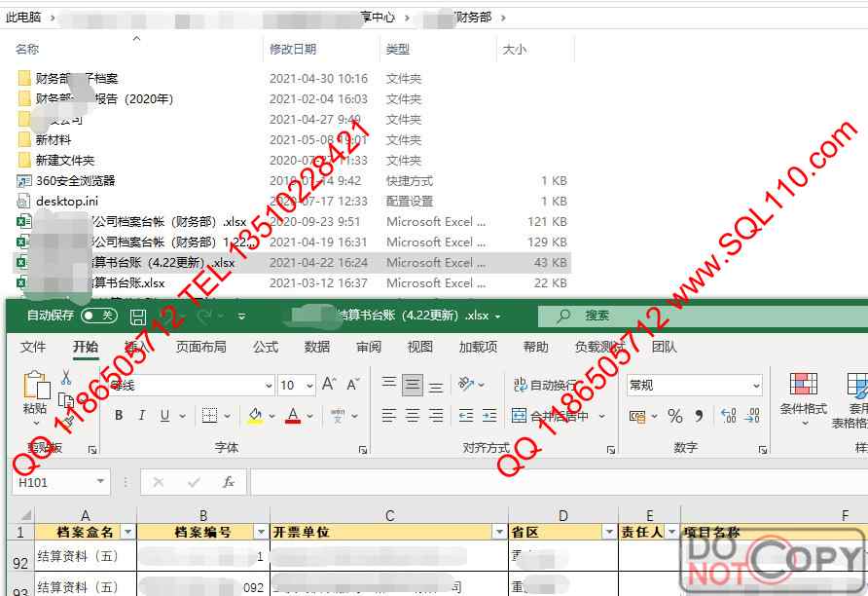Image resolution: width=868 pixels, height=596 pixels.
Task: Click the Conditional Formatting icon
Action: pyautogui.click(x=803, y=394)
